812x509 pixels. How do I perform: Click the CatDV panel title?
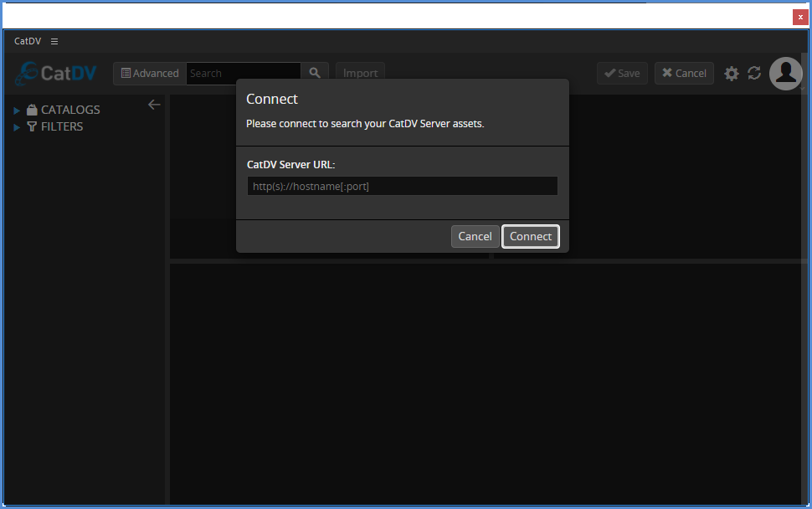[x=28, y=41]
